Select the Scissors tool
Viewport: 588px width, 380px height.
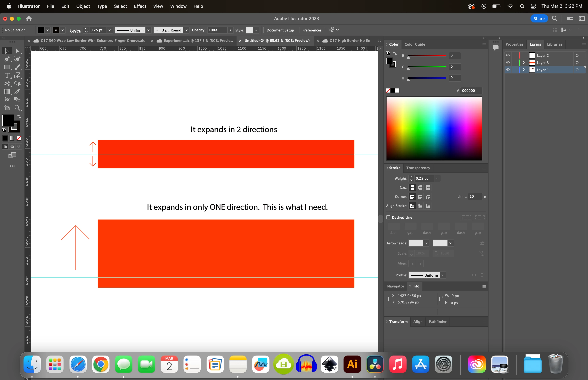[x=7, y=83]
